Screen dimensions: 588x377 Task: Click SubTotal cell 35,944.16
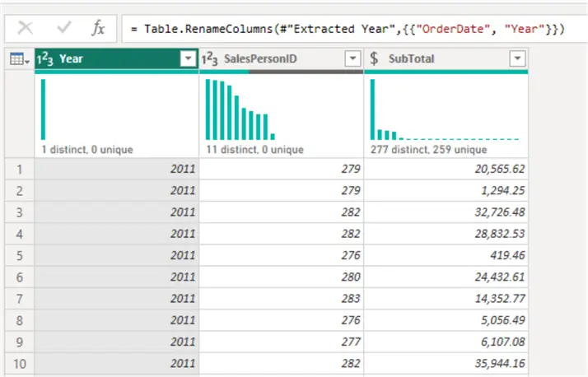[x=446, y=364]
